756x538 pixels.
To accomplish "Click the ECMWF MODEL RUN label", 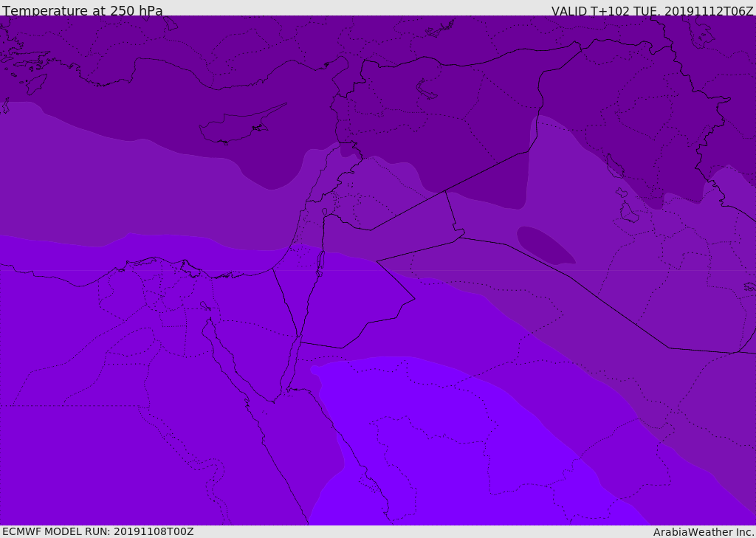I will [97, 531].
